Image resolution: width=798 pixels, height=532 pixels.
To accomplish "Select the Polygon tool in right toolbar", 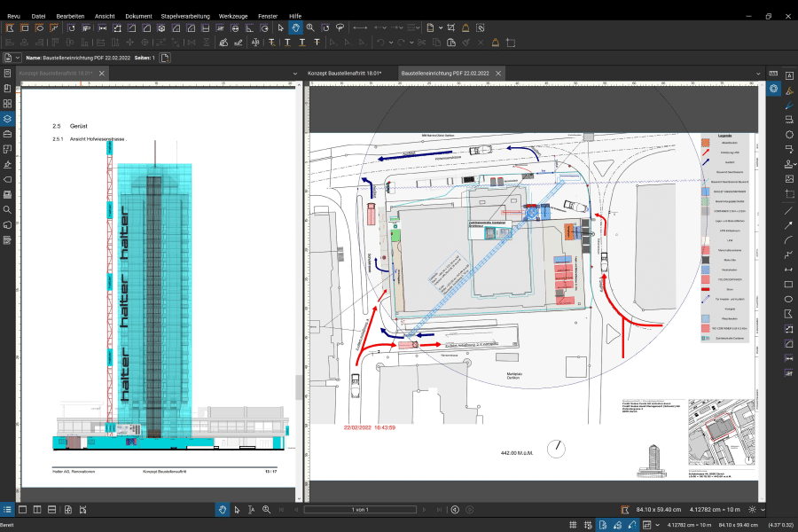I will (789, 314).
